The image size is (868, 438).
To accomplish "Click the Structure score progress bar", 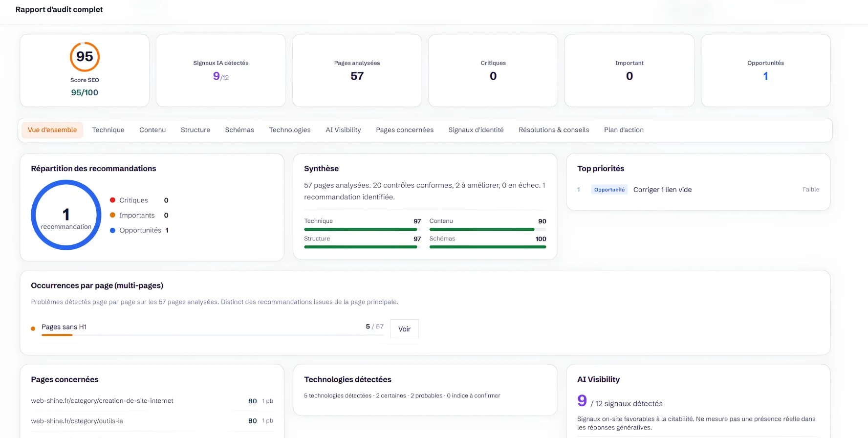I will [x=362, y=247].
